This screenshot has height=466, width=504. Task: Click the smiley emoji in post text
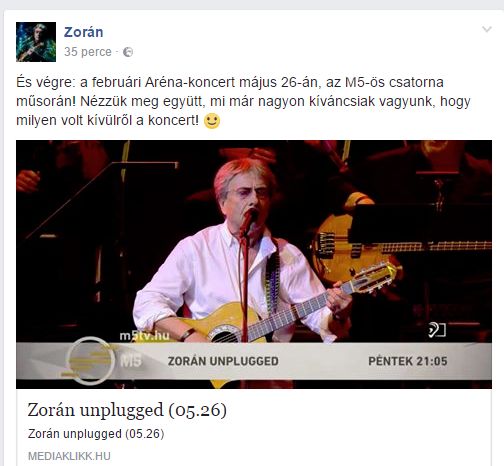212,121
